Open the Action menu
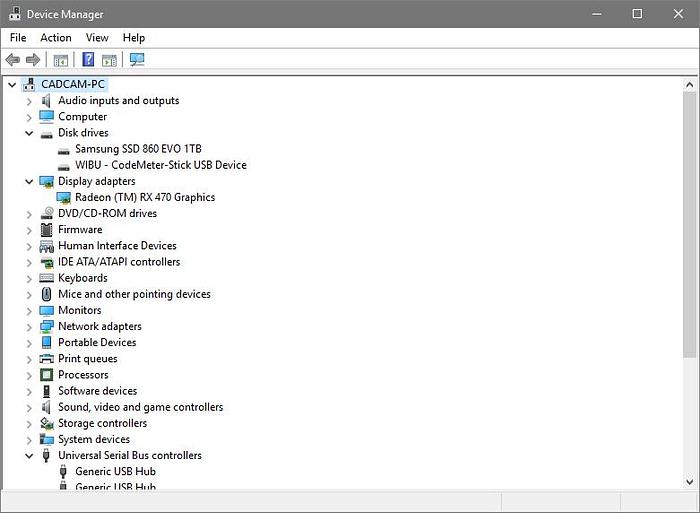This screenshot has height=513, width=700. tap(56, 38)
